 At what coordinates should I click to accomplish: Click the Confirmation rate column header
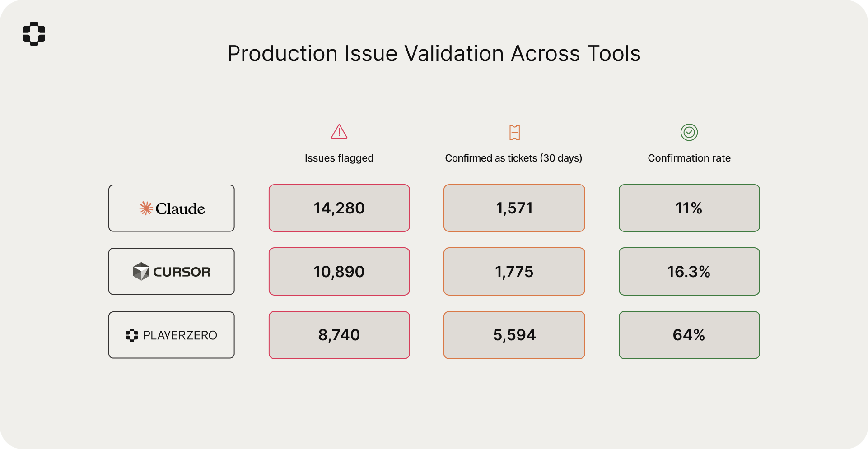pos(689,158)
